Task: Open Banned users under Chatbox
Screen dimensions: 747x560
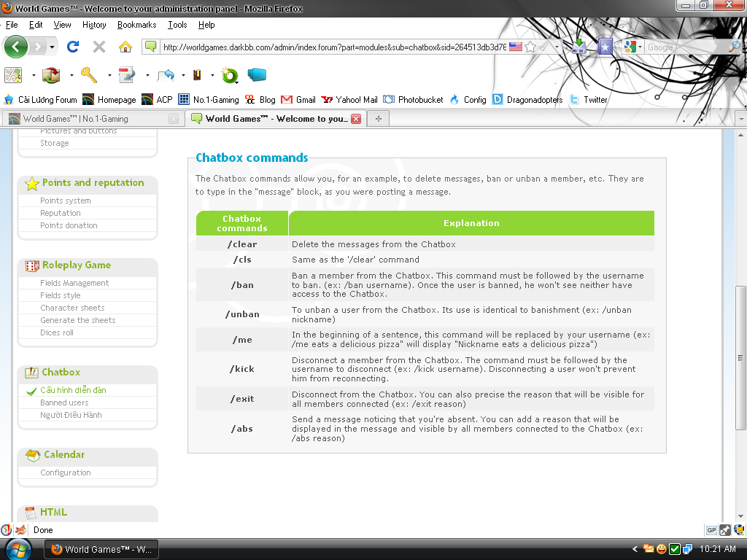Action: pyautogui.click(x=64, y=402)
